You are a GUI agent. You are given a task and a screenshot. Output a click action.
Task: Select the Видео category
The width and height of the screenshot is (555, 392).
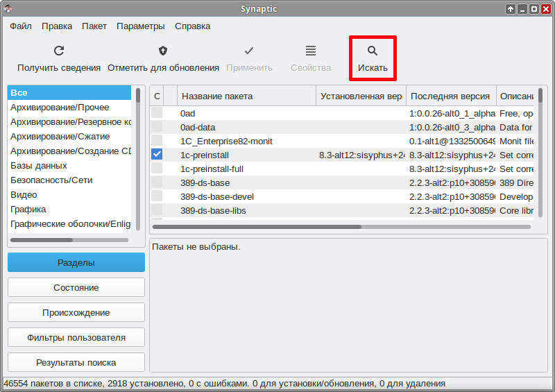[x=69, y=195]
